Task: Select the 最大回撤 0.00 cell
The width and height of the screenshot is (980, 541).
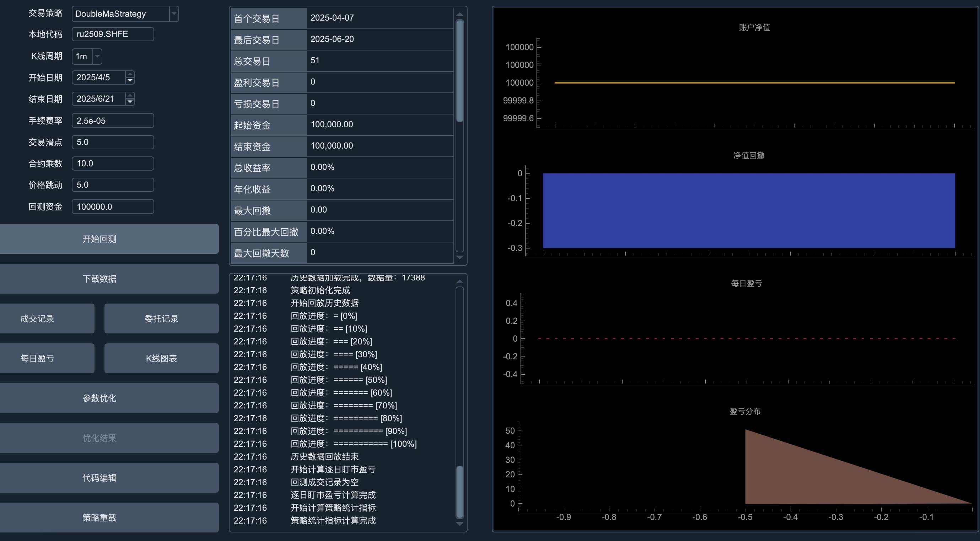Action: (380, 210)
